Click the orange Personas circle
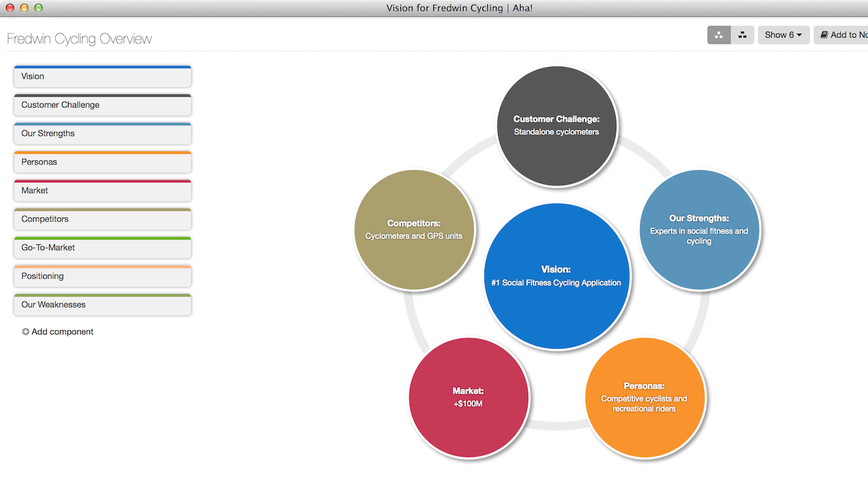Viewport: 868px width, 490px height. 645,397
